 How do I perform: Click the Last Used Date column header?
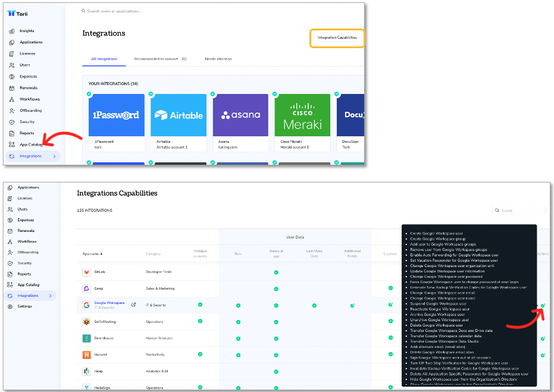click(314, 253)
